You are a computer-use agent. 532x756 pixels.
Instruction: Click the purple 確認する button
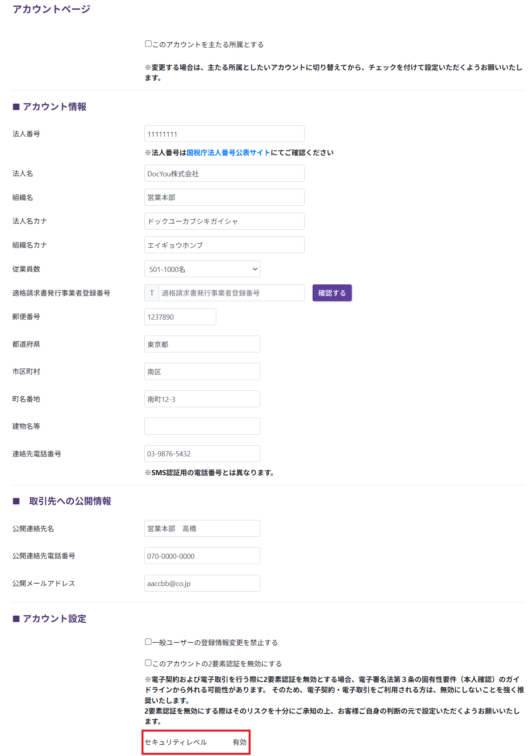click(x=332, y=293)
